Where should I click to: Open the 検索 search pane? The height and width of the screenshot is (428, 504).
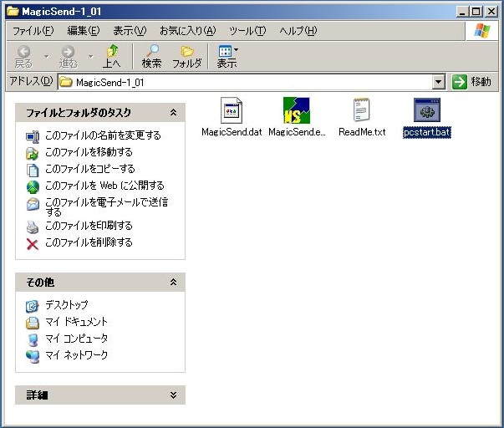click(152, 57)
